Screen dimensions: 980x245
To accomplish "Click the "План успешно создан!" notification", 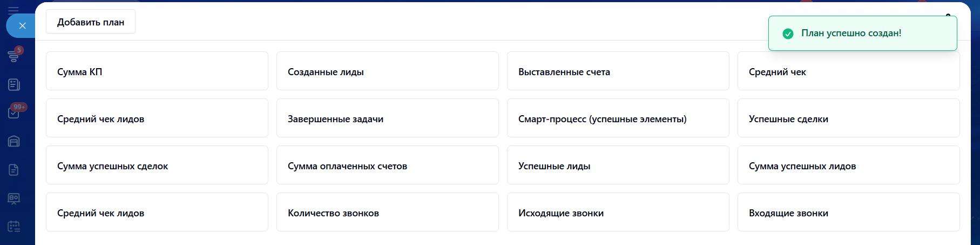I will 862,34.
